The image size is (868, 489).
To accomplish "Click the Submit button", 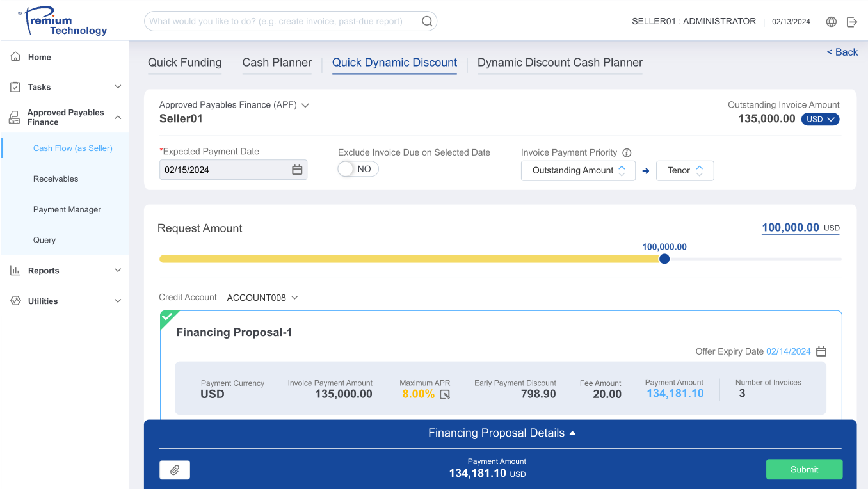I will [x=804, y=469].
